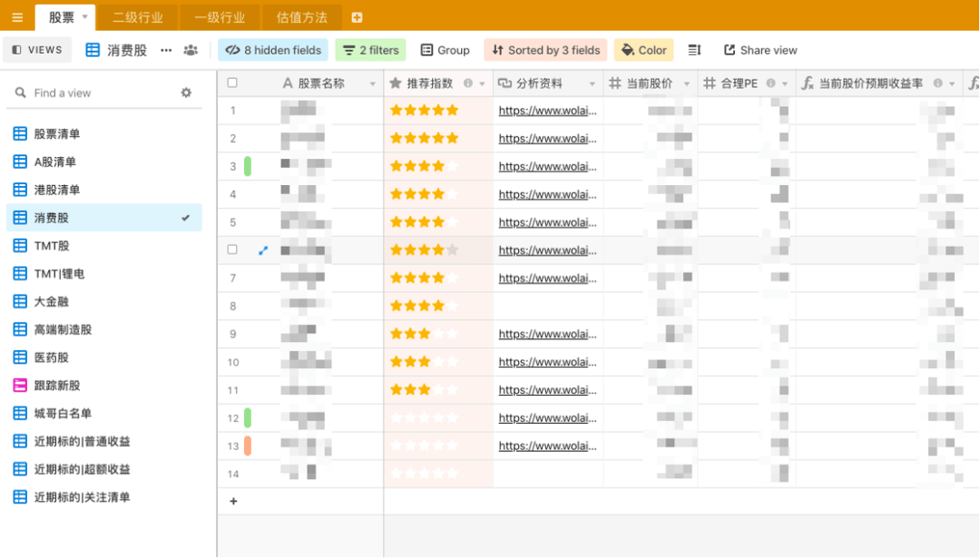This screenshot has height=558, width=980.
Task: Click Share view button
Action: [x=760, y=50]
